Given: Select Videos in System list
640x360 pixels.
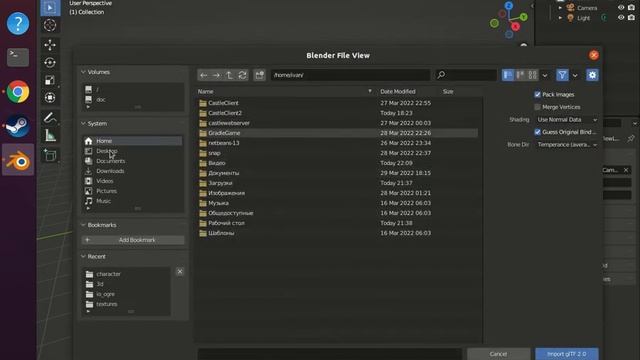Looking at the screenshot, I should pos(132,181).
